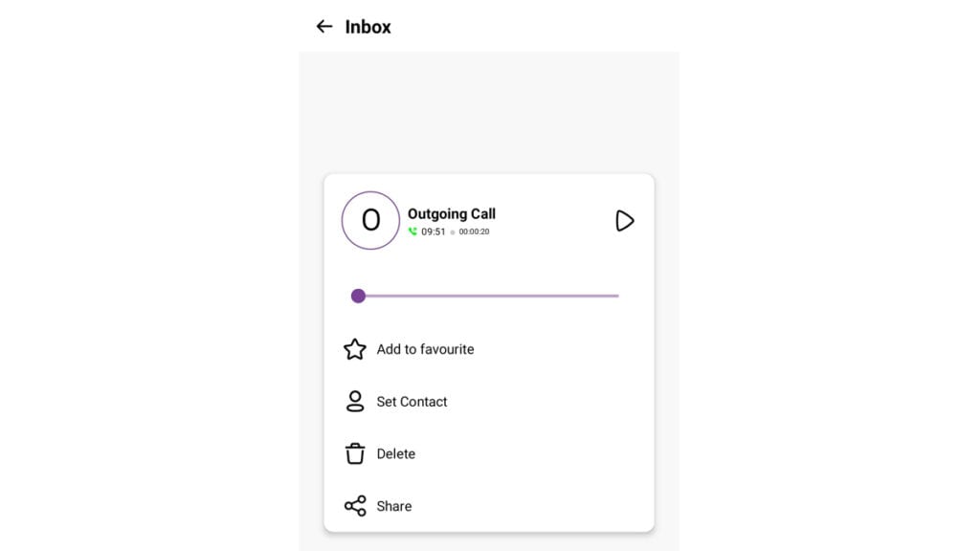980x551 pixels.
Task: Click the Inbox header title
Action: pyautogui.click(x=367, y=27)
